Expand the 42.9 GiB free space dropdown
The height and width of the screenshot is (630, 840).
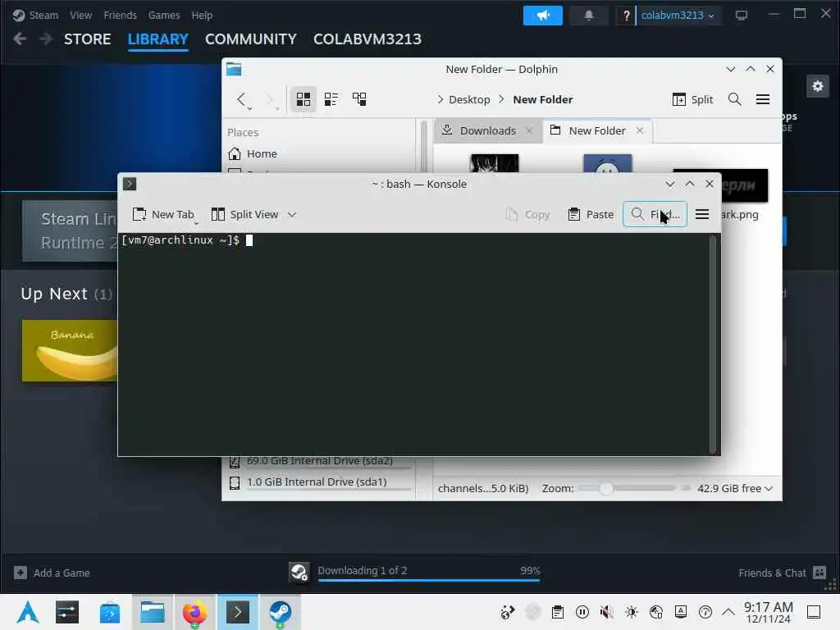(x=734, y=489)
